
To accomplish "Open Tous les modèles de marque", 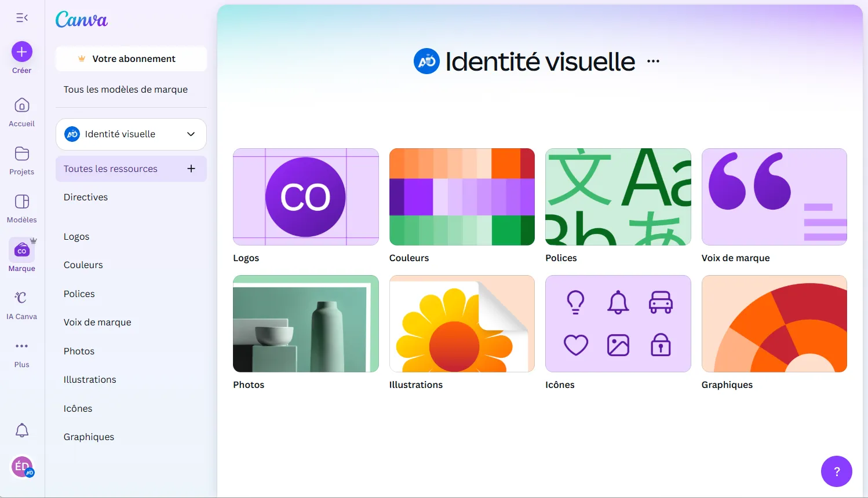I will coord(126,89).
